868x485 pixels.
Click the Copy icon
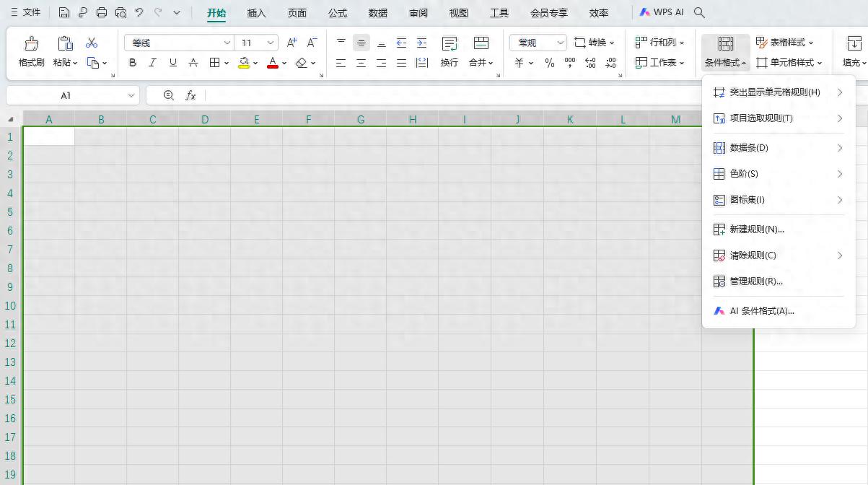pyautogui.click(x=93, y=63)
